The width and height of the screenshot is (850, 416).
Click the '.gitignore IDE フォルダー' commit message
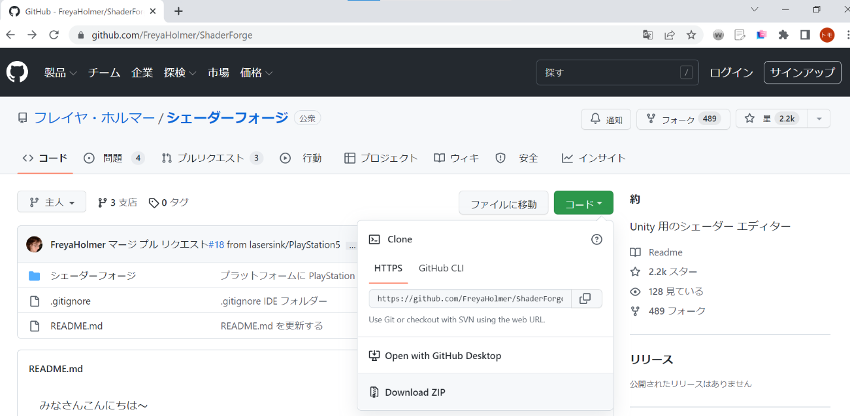(274, 301)
